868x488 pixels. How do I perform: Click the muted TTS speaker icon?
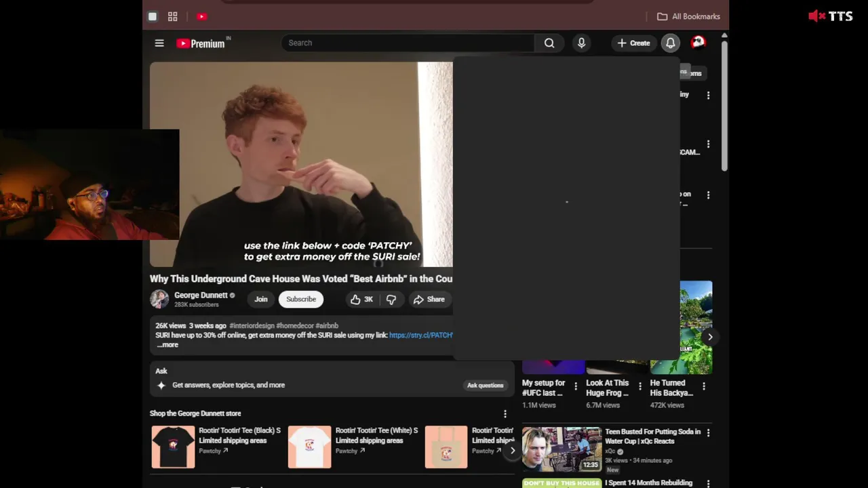816,16
